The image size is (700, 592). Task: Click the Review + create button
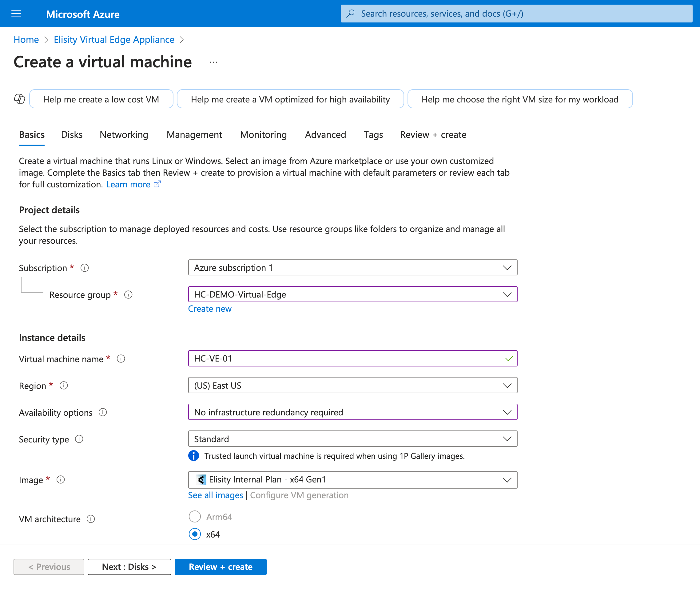coord(220,567)
